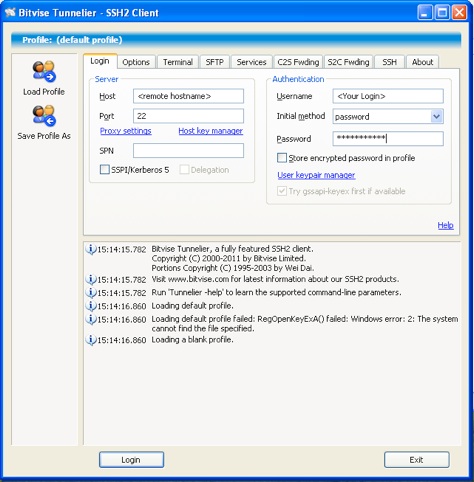474x482 pixels.
Task: Close the Bitvise Tunnelier window
Action: click(x=459, y=13)
